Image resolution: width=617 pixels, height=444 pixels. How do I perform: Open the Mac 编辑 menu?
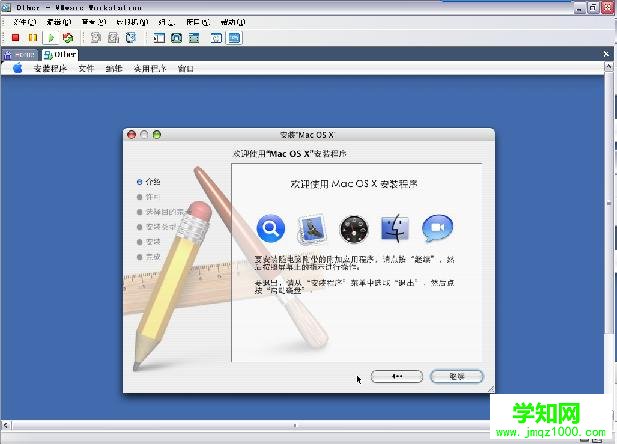tap(114, 68)
